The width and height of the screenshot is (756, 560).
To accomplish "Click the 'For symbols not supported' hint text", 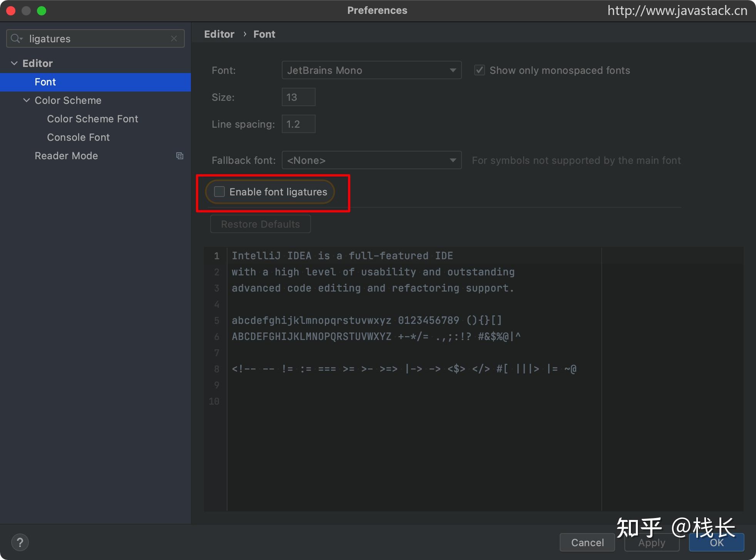I will pos(576,160).
